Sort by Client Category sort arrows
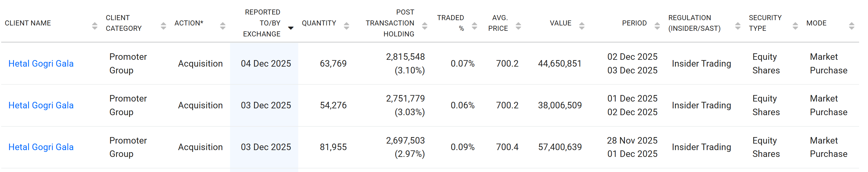The height and width of the screenshot is (172, 868). [x=163, y=26]
